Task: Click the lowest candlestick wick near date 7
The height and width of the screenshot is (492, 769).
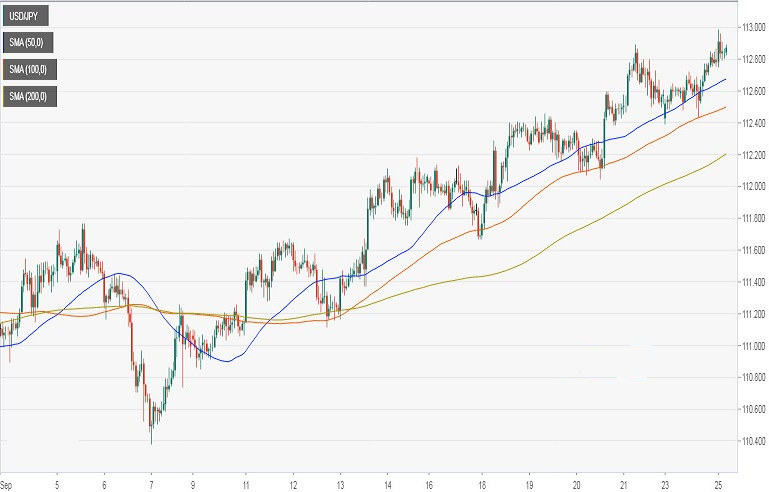Action: pos(151,440)
